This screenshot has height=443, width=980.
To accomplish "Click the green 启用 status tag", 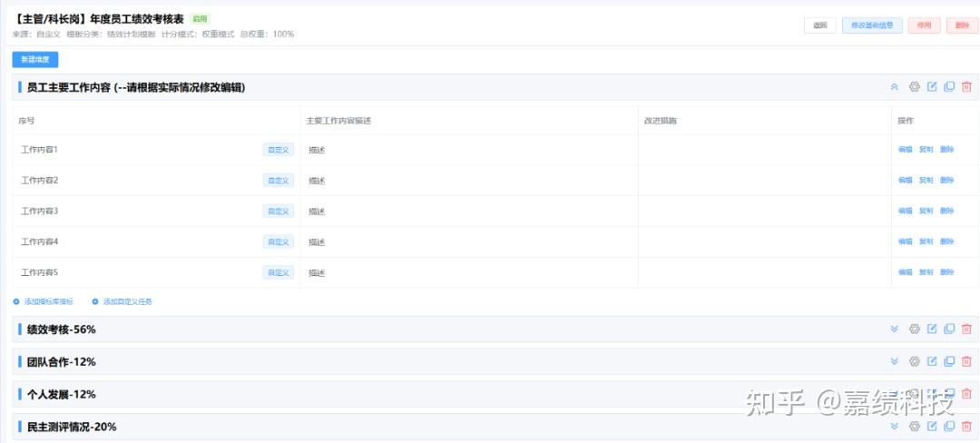I will (200, 19).
